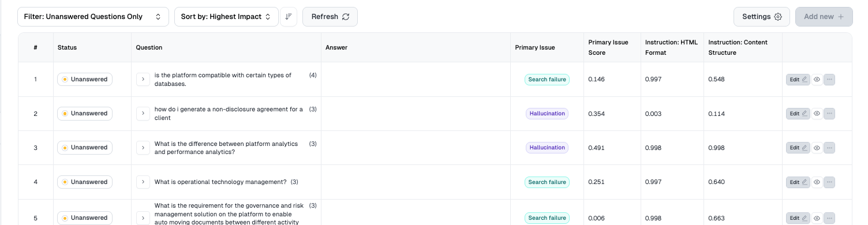The width and height of the screenshot is (868, 225).
Task: Expand the non-disclosure agreement question row
Action: pos(143,114)
